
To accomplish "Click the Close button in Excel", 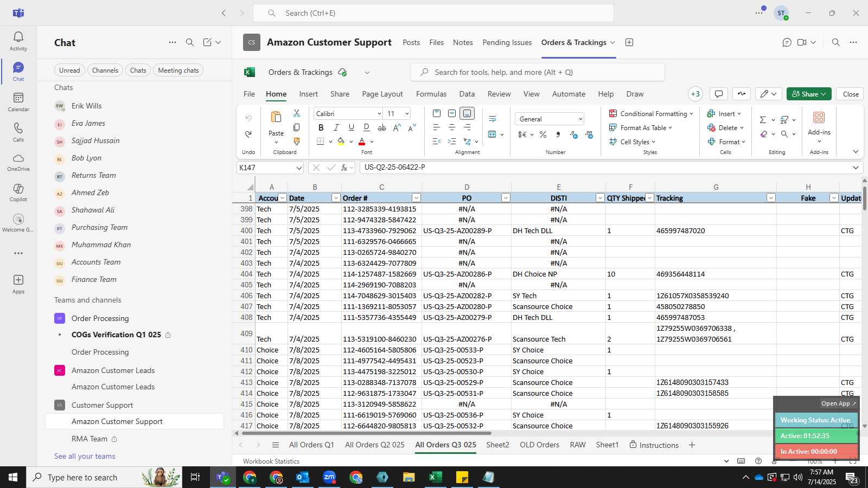I will click(x=851, y=94).
